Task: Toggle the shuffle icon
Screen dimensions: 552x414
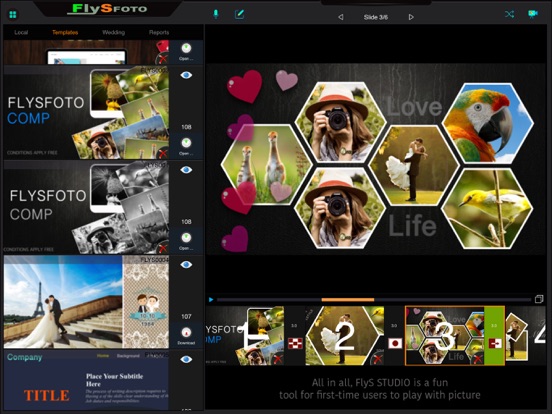Action: [x=509, y=14]
